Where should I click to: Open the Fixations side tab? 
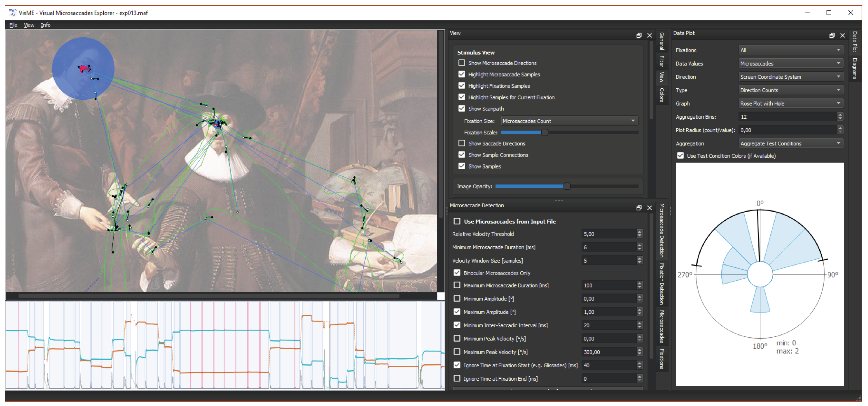click(662, 359)
